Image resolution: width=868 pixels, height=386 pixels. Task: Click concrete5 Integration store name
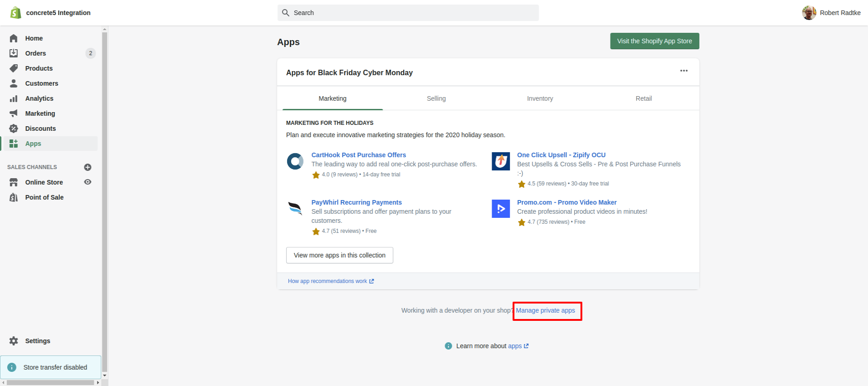click(58, 13)
